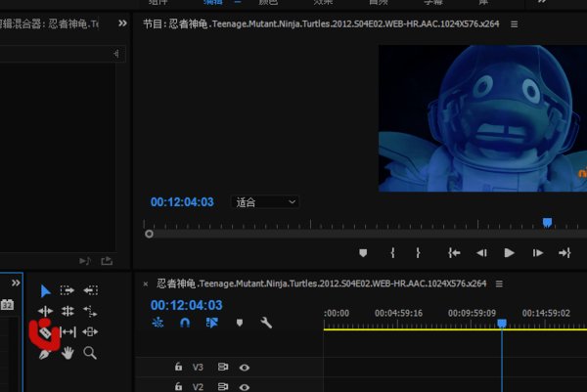
Task: Select the Slide tool
Action: 90,331
